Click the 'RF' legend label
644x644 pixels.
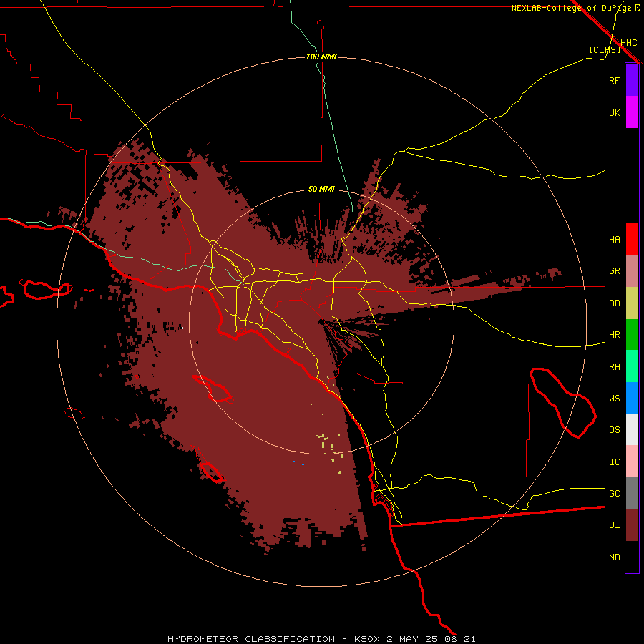(614, 80)
